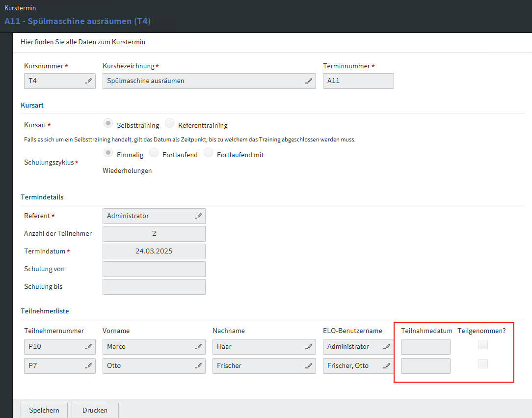Select the Referenttraining radio option
The width and height of the screenshot is (532, 418).
coord(169,124)
